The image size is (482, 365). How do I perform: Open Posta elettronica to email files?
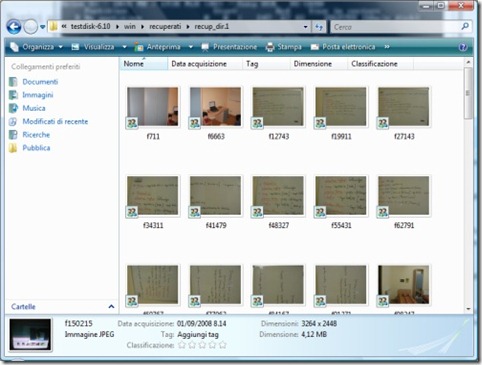[343, 47]
